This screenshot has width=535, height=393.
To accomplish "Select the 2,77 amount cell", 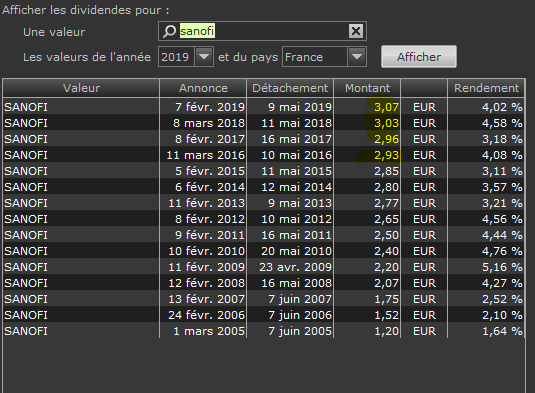I will tap(367, 203).
